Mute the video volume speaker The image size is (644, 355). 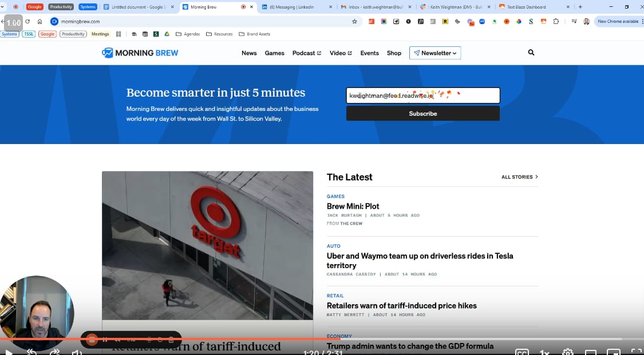[x=77, y=352]
